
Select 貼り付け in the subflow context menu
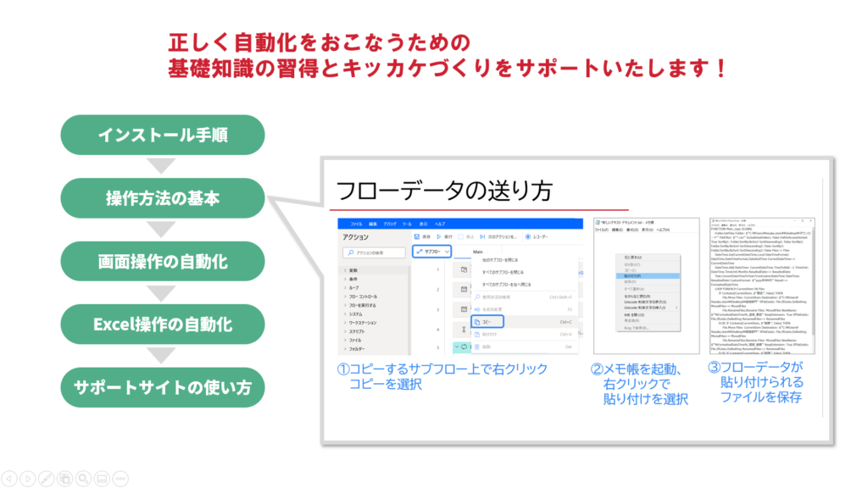(x=524, y=334)
